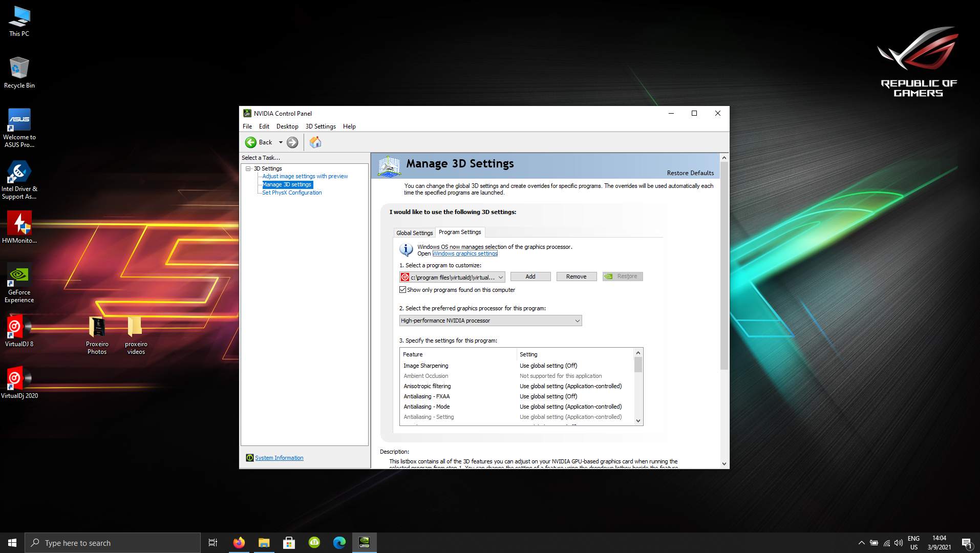980x553 pixels.
Task: Click the Manage 3D Settings header icon
Action: 389,166
